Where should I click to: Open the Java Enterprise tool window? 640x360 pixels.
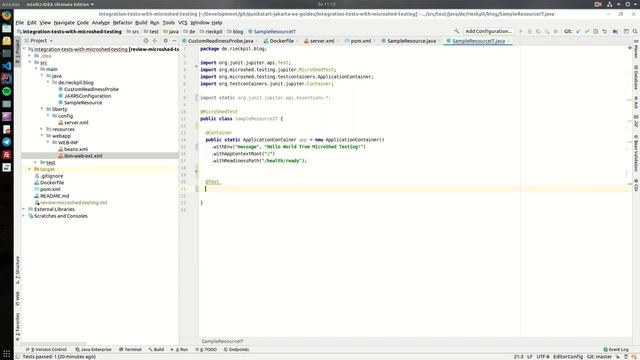93,349
